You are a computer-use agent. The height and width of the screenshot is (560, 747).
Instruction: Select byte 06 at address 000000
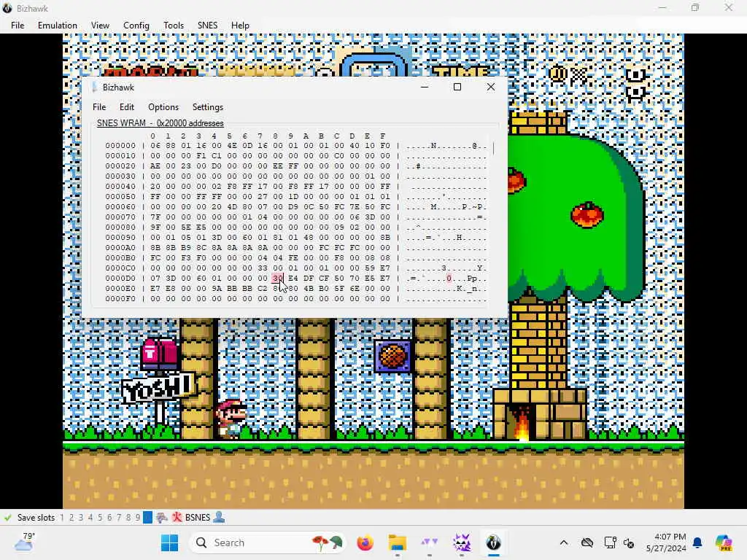coord(155,146)
